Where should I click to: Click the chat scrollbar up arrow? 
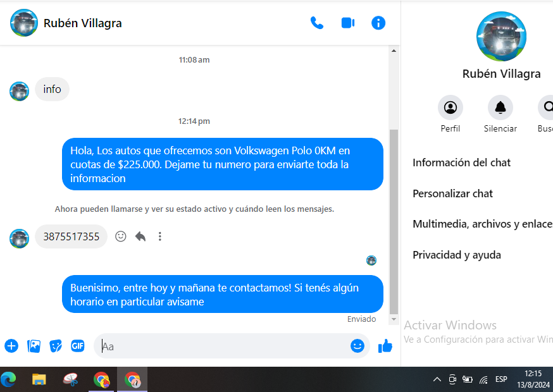[394, 51]
